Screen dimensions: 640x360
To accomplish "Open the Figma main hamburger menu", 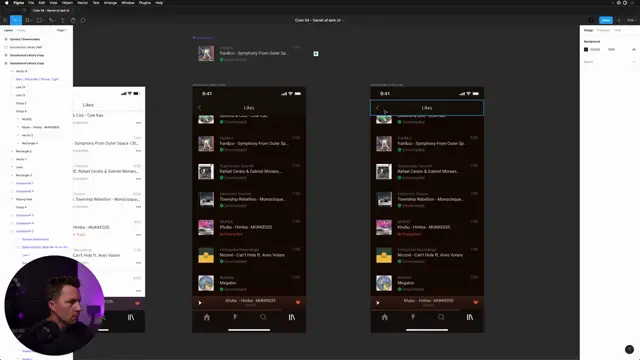I will [x=5, y=20].
